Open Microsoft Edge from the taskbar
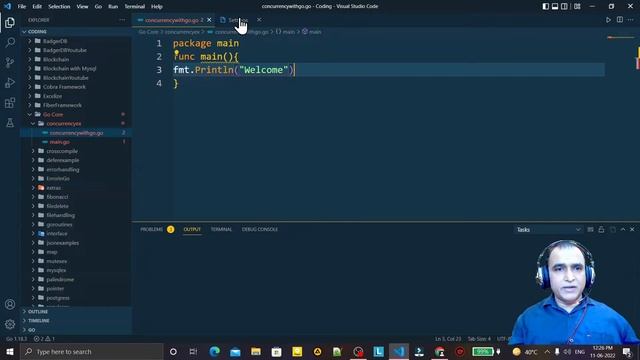The width and height of the screenshot is (640, 360). (x=215, y=352)
